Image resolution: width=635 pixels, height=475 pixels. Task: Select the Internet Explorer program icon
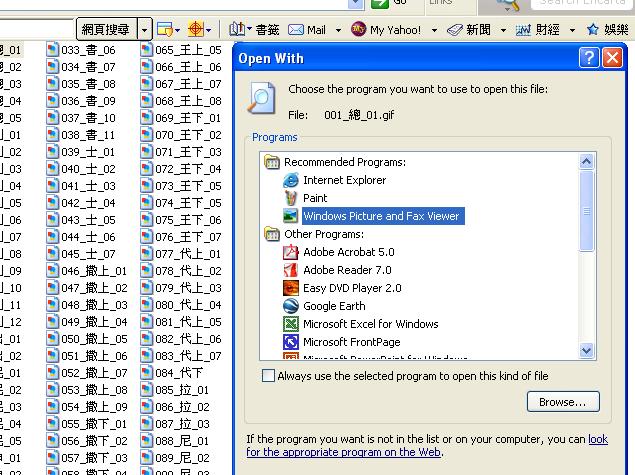point(291,180)
